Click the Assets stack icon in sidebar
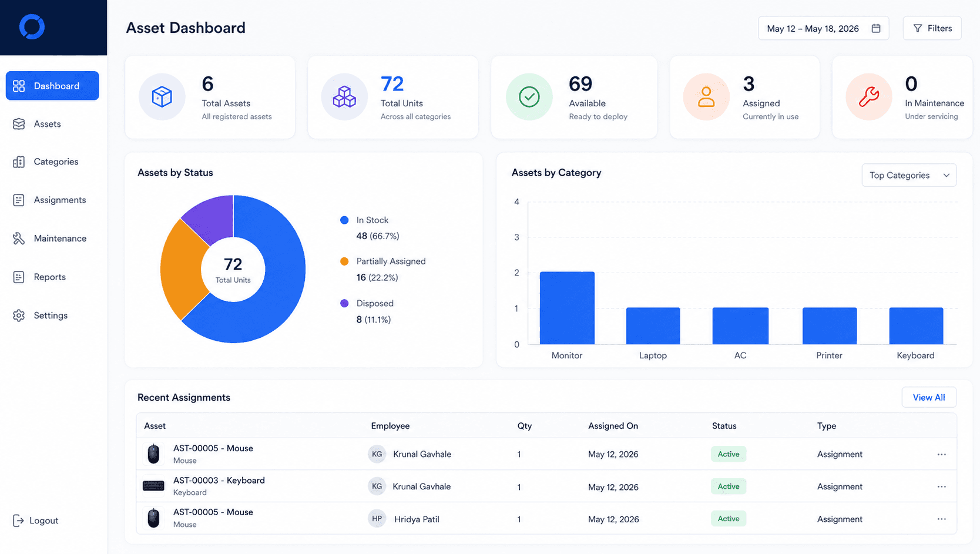The height and width of the screenshot is (554, 980). [19, 124]
